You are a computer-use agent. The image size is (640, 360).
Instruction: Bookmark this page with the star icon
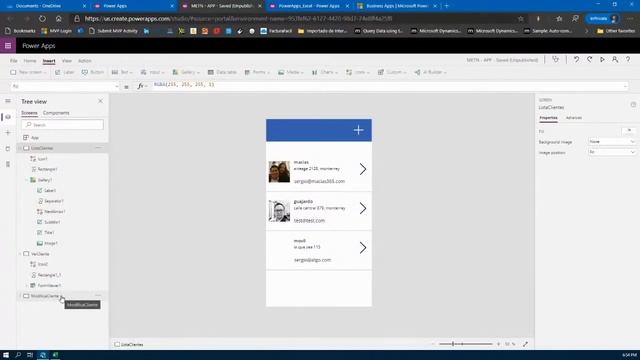pyautogui.click(x=520, y=18)
